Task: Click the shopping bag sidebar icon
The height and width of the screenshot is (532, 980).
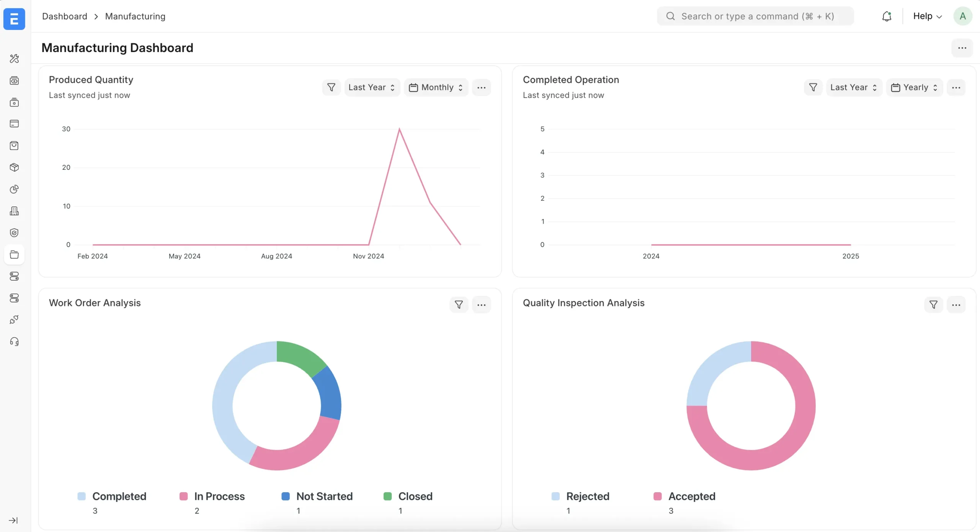Action: coord(14,146)
